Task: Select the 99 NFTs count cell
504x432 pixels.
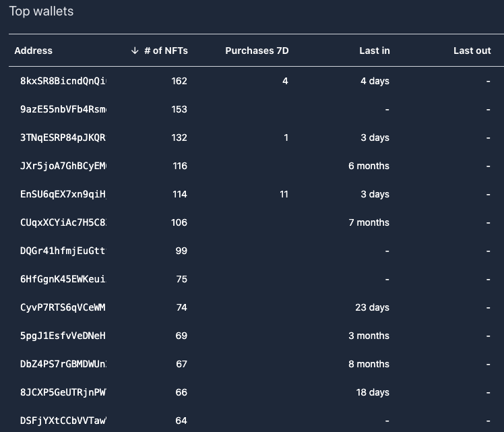Action: [x=181, y=251]
